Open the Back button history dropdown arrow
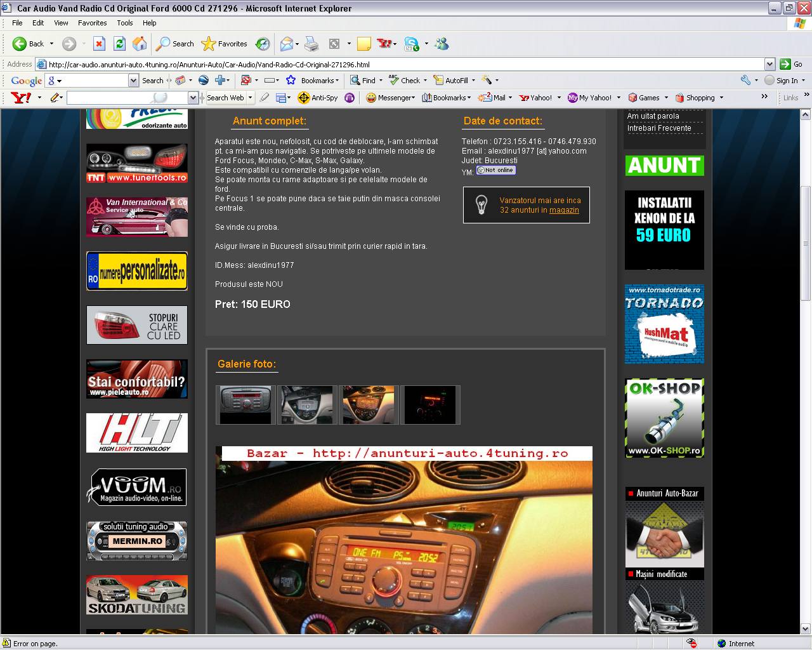812x650 pixels. pyautogui.click(x=52, y=44)
